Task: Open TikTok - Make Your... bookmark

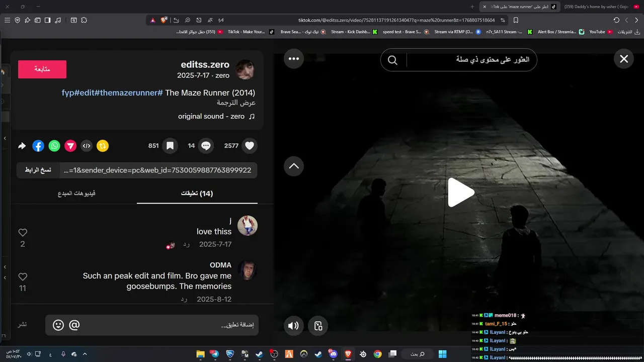Action: click(251, 32)
